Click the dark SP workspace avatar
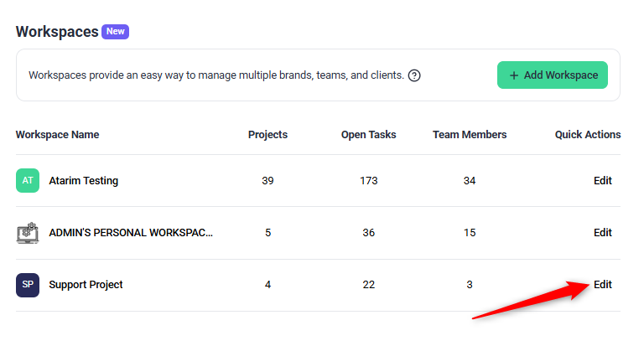Screen dimensions: 644x346 click(x=28, y=285)
